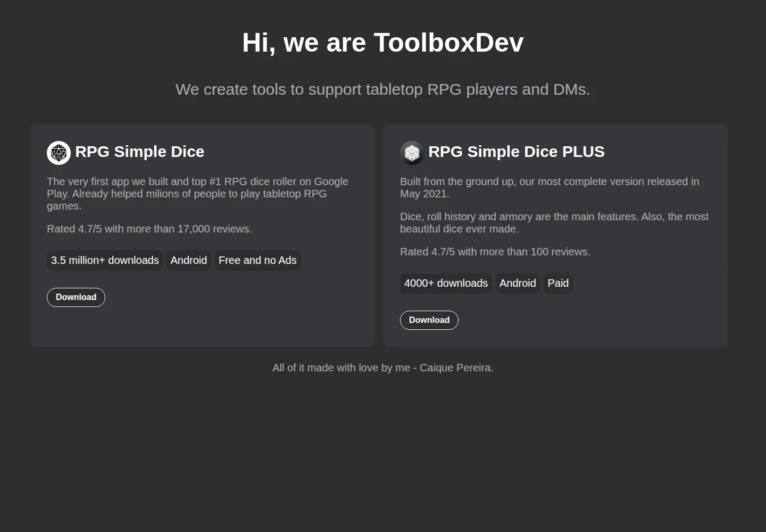Screen dimensions: 766x532
Task: Click the 'Dice, roll history and armory' paragraph
Action: [554, 222]
